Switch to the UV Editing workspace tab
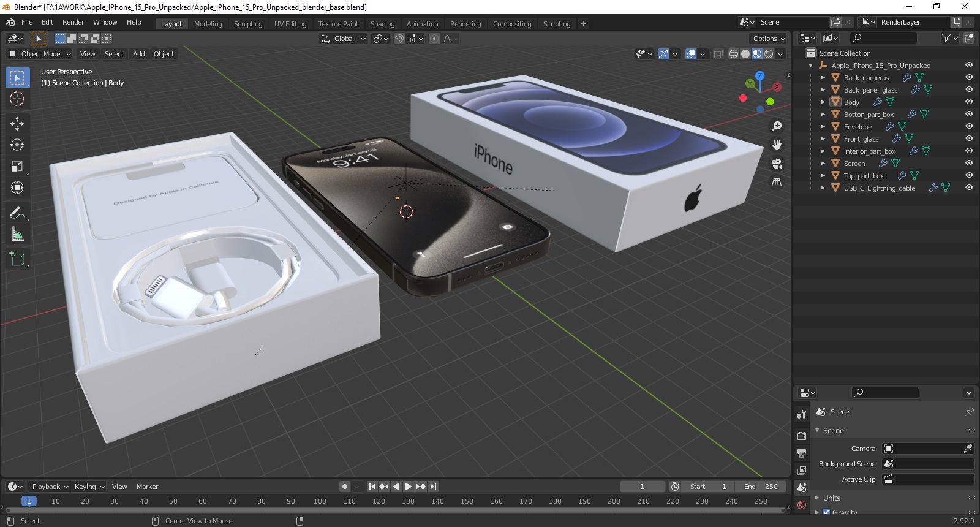 pyautogui.click(x=290, y=24)
